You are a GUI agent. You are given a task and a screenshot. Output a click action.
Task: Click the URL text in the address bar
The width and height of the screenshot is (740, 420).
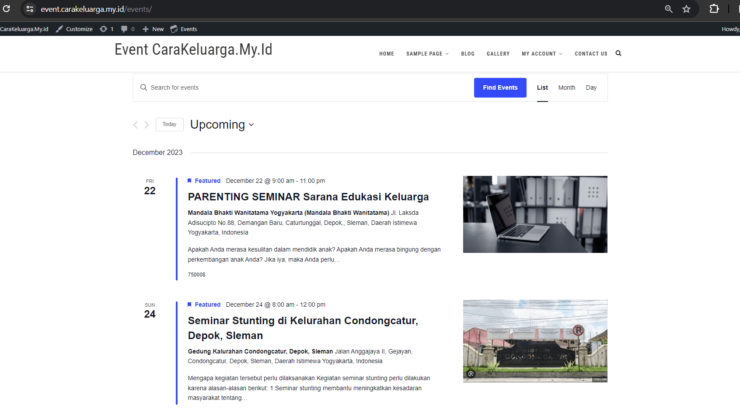tap(96, 9)
